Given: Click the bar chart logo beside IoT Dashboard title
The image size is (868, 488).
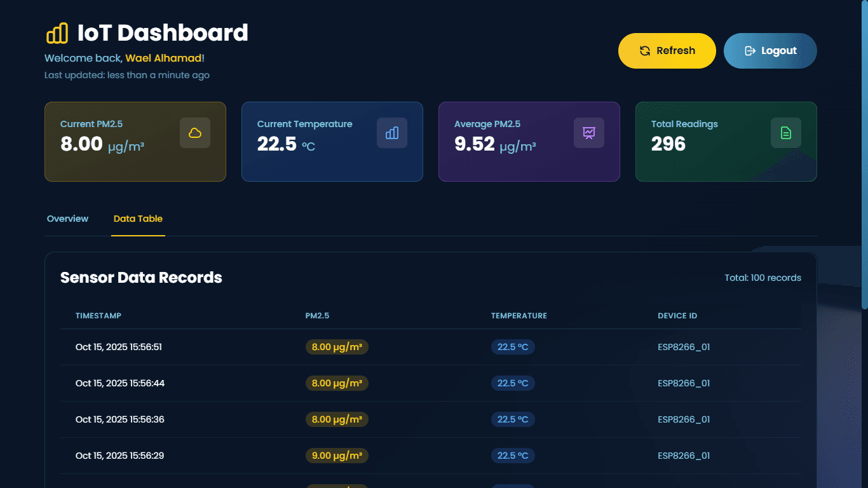Looking at the screenshot, I should click(x=58, y=33).
